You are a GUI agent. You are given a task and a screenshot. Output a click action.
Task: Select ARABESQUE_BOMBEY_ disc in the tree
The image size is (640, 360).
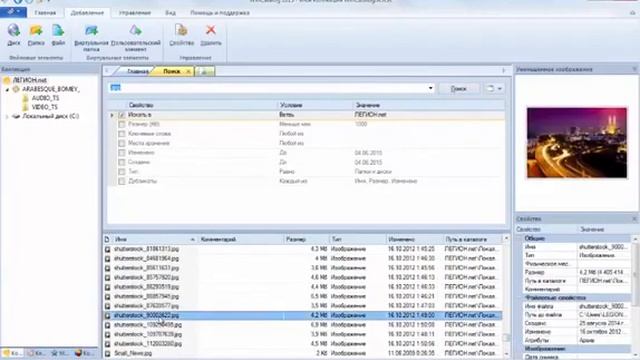click(51, 89)
